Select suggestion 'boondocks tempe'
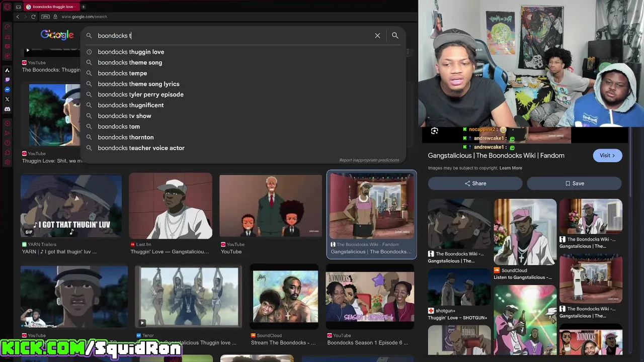The image size is (644, 362). 243,73
